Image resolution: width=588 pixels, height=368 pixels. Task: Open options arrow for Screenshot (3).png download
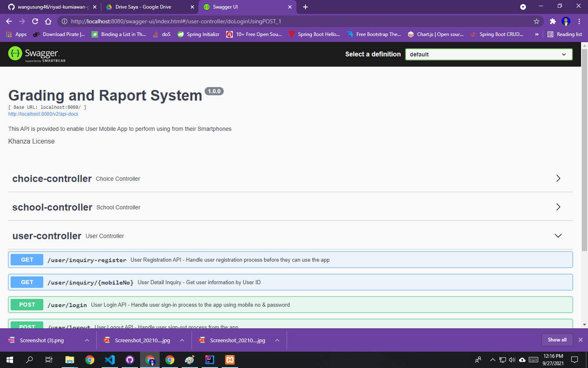(87, 340)
